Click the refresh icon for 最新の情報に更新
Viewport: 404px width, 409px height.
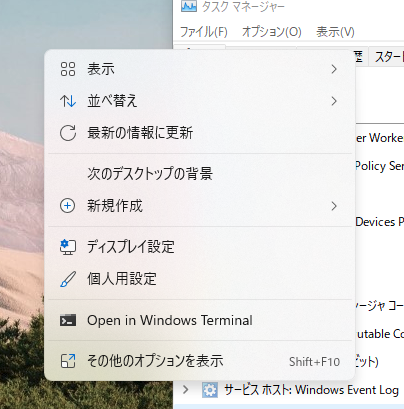point(68,133)
